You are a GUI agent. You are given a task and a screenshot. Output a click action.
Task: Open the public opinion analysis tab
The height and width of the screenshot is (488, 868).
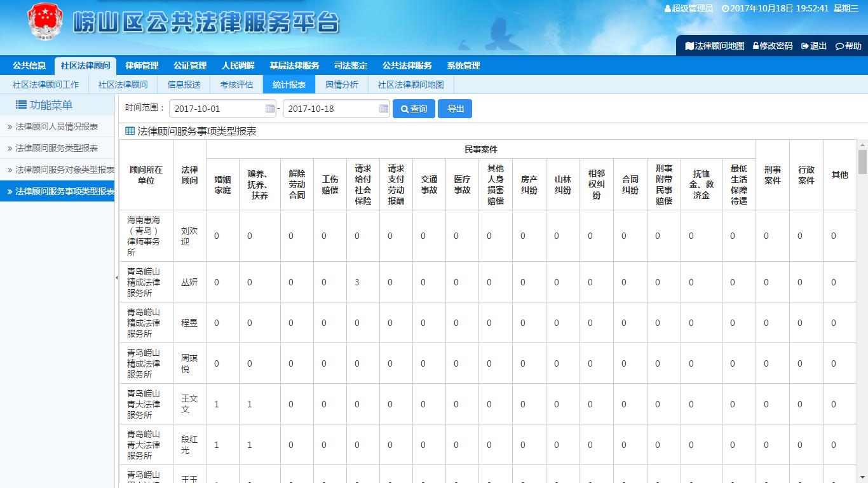(342, 85)
